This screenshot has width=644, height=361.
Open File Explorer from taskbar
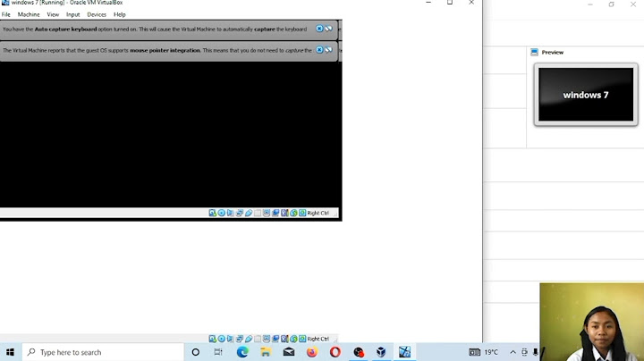pyautogui.click(x=266, y=352)
